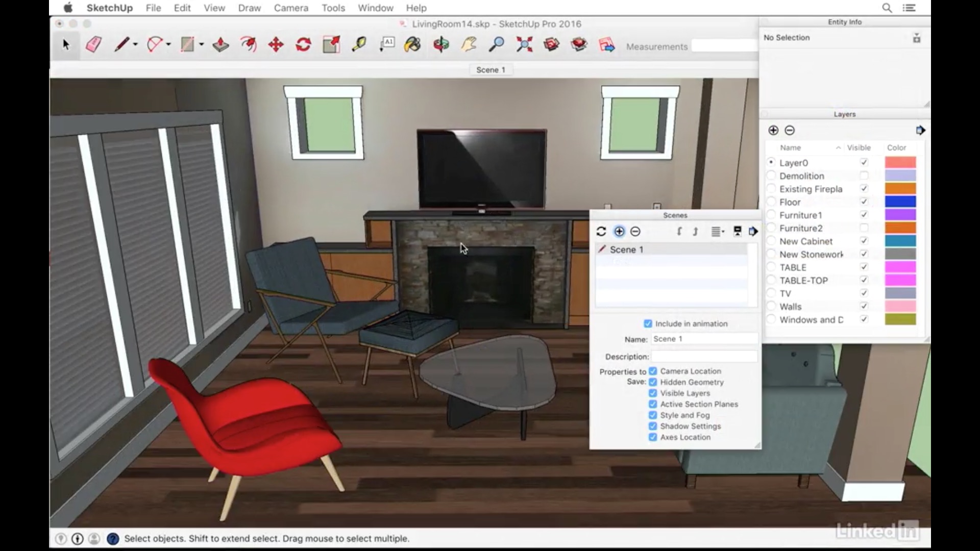This screenshot has height=551, width=980.
Task: Select the Push/Pull tool
Action: pos(220,45)
